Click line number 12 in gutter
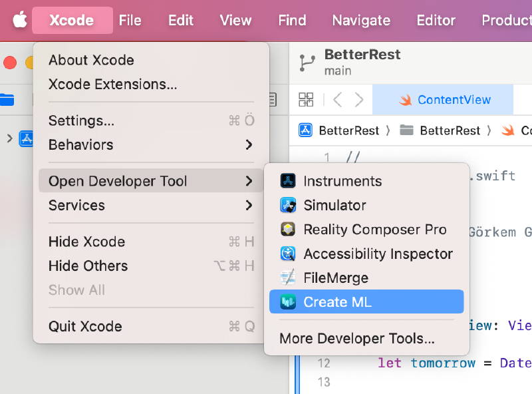Image resolution: width=532 pixels, height=394 pixels. pos(324,363)
